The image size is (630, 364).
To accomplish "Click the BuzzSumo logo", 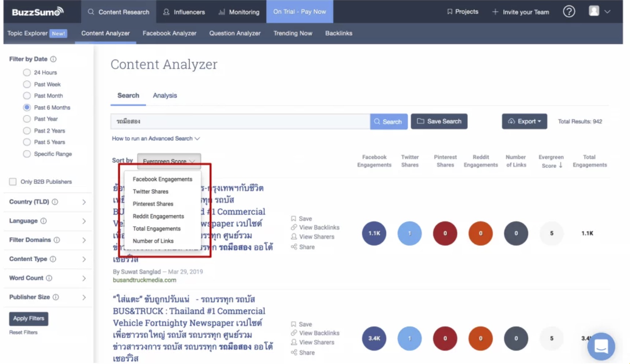I will pyautogui.click(x=38, y=12).
